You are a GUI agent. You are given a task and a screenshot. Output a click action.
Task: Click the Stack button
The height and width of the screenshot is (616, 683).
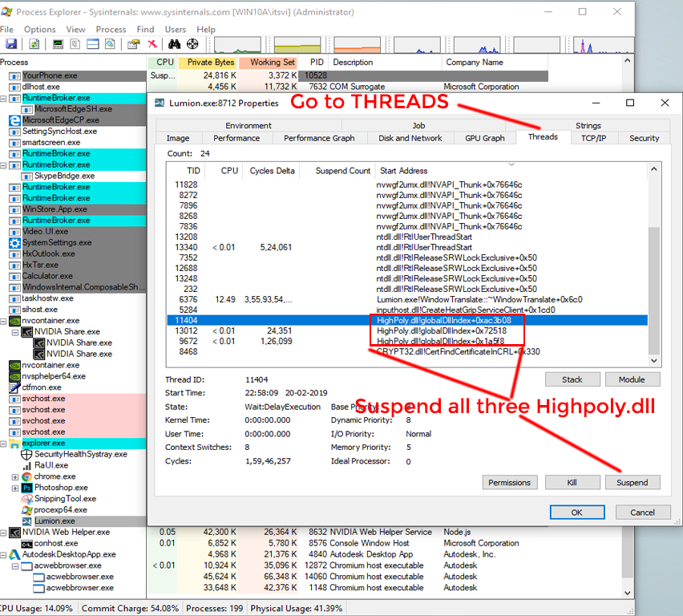572,379
